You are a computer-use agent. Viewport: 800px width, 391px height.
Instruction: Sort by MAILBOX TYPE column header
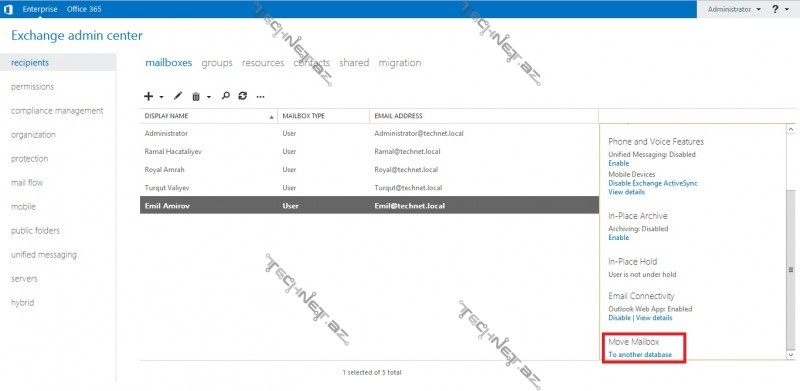pyautogui.click(x=323, y=116)
